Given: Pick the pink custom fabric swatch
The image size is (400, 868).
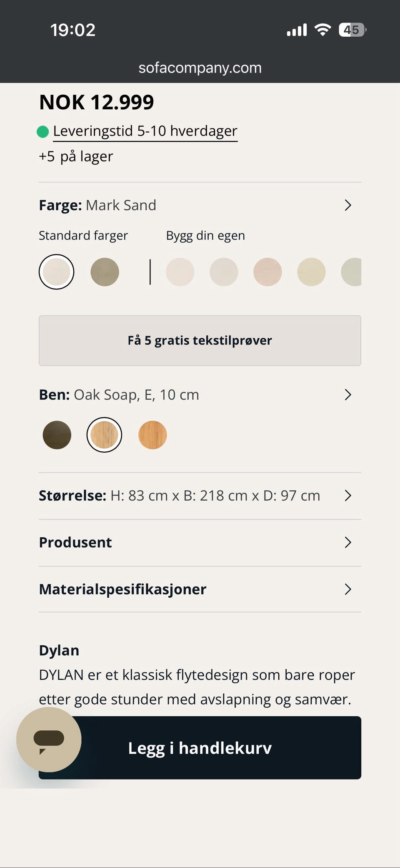Looking at the screenshot, I should [x=267, y=272].
